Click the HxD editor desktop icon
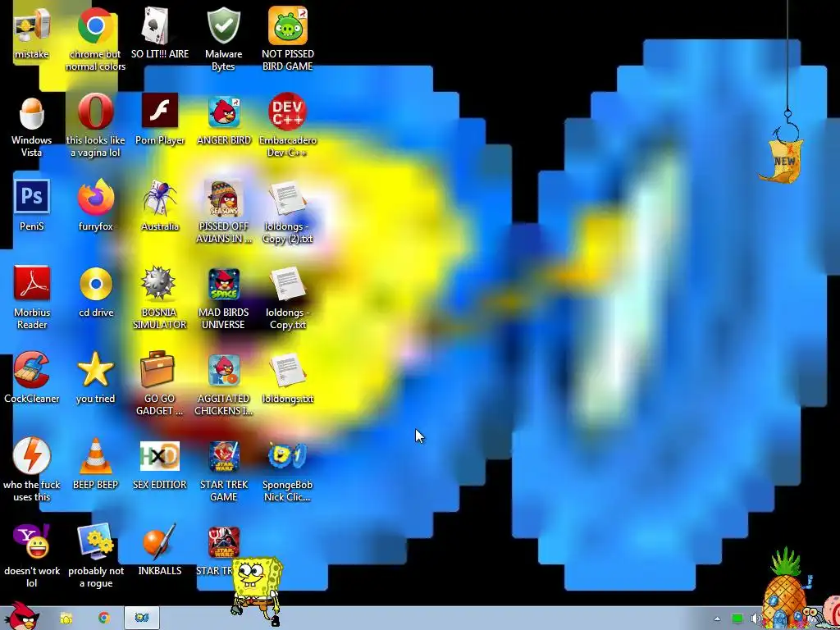Viewport: 840px width, 630px height. click(x=160, y=456)
